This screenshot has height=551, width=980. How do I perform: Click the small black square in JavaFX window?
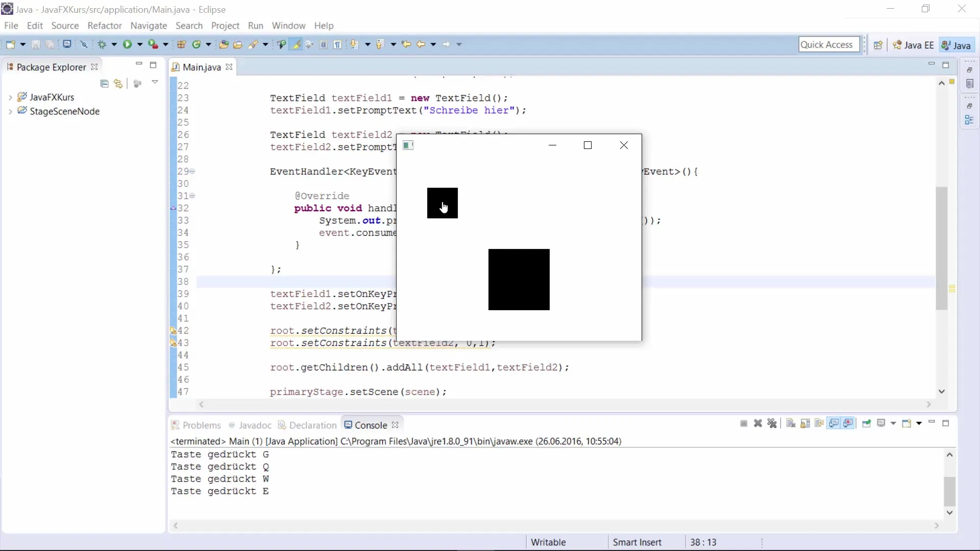443,203
